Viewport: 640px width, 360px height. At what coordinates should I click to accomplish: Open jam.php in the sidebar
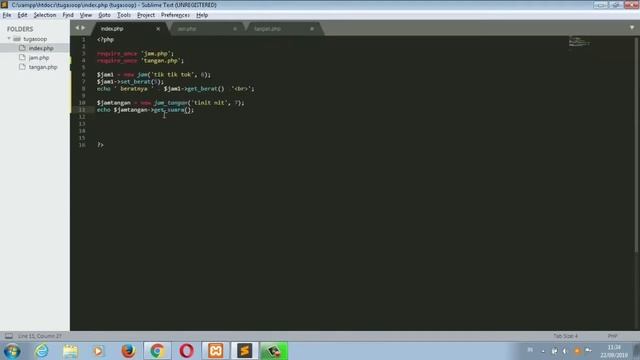39,58
